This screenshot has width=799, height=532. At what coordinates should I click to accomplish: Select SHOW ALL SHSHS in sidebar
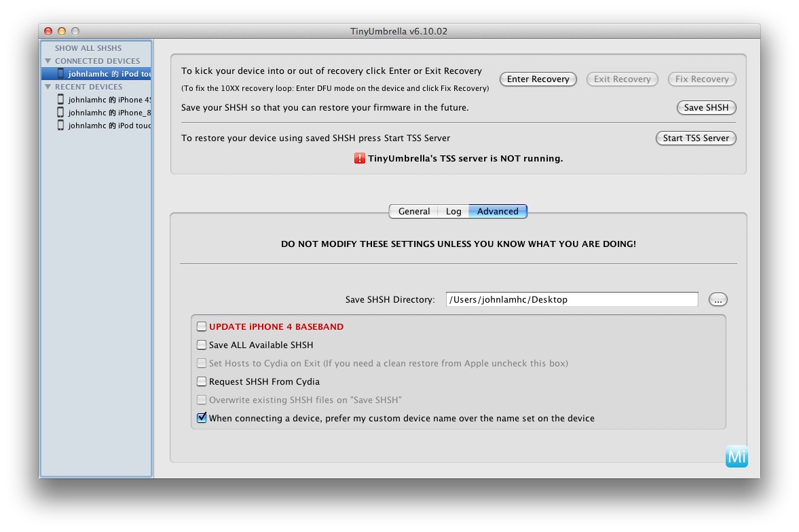[88, 48]
